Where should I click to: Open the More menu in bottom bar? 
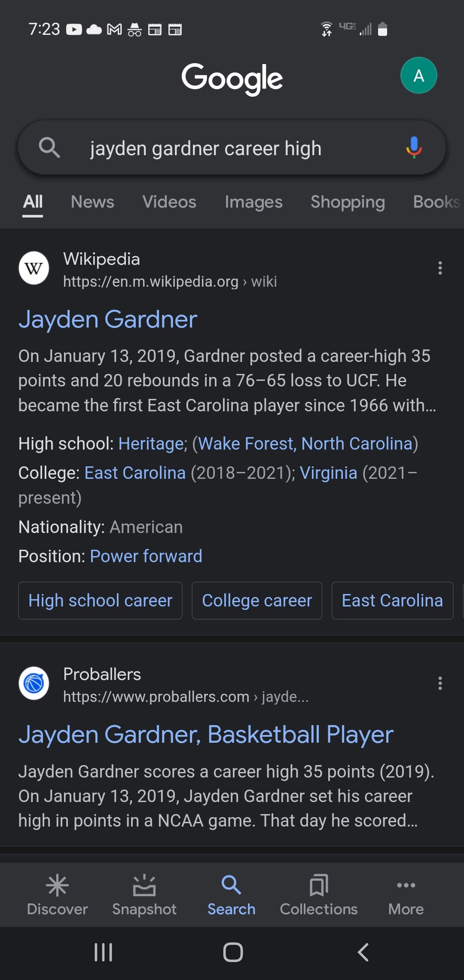pos(406,895)
